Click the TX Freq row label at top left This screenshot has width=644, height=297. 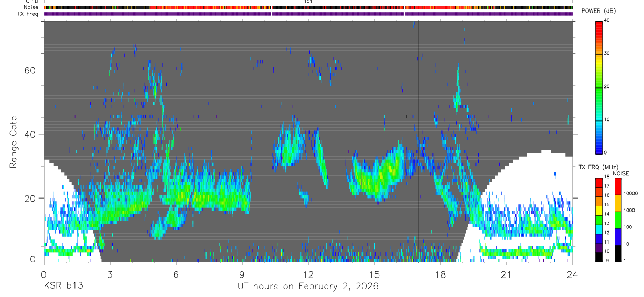27,14
